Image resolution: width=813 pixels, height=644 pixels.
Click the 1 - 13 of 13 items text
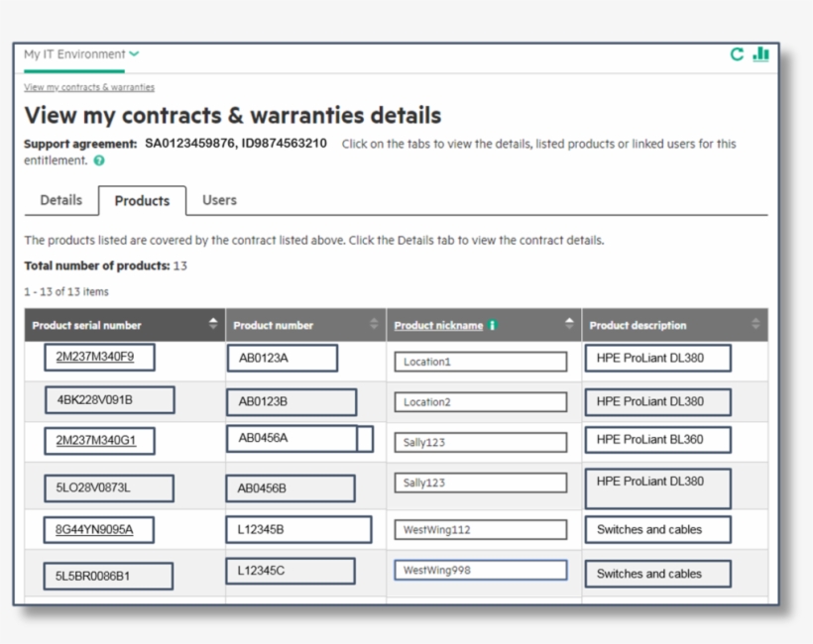pyautogui.click(x=66, y=291)
